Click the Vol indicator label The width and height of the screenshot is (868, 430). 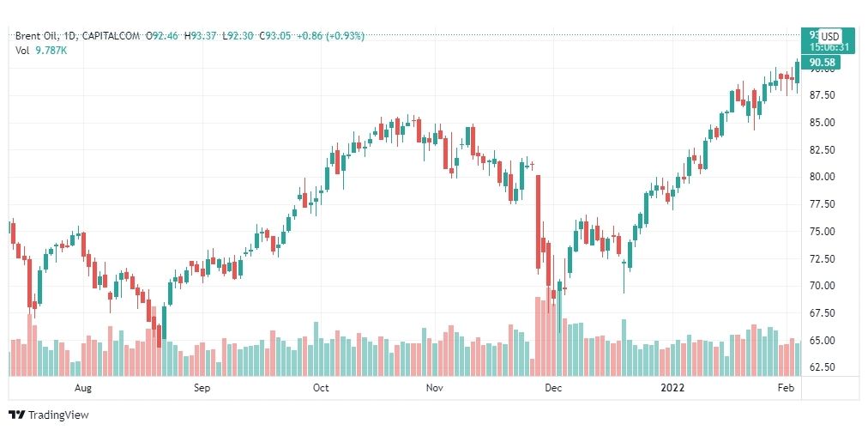click(x=22, y=50)
